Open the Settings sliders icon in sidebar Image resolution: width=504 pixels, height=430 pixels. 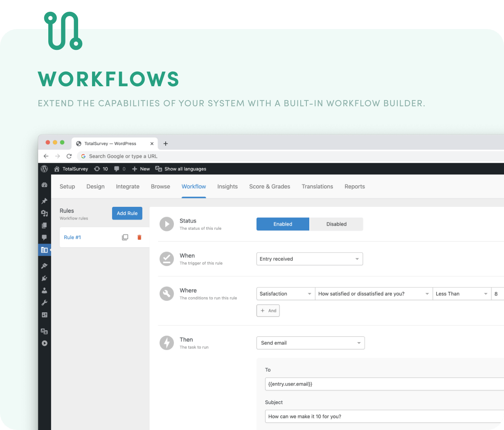pyautogui.click(x=45, y=315)
